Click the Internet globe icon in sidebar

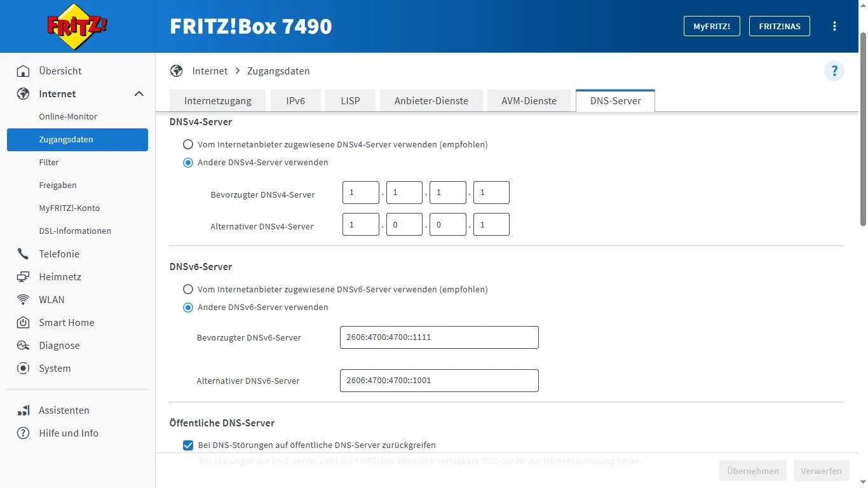click(x=24, y=94)
